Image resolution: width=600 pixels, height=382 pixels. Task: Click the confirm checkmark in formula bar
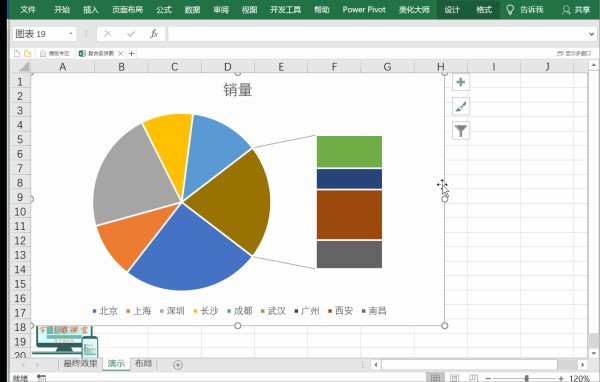click(x=131, y=34)
